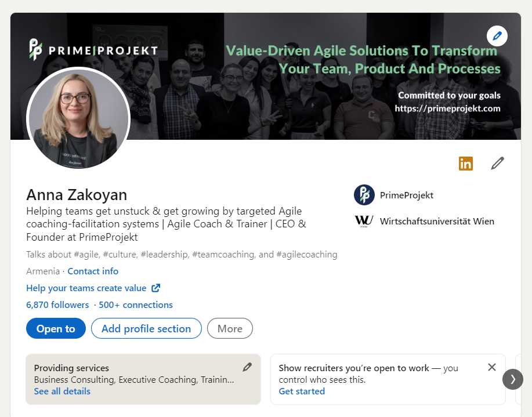Image resolution: width=532 pixels, height=417 pixels.
Task: Click Get started for open to work
Action: pos(302,391)
